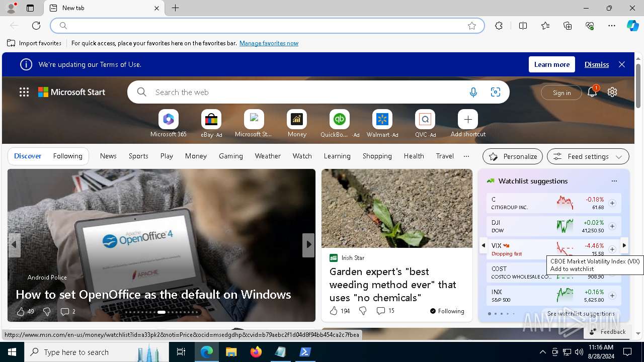Open File Explorer from taskbar
This screenshot has width=644, height=362.
231,352
